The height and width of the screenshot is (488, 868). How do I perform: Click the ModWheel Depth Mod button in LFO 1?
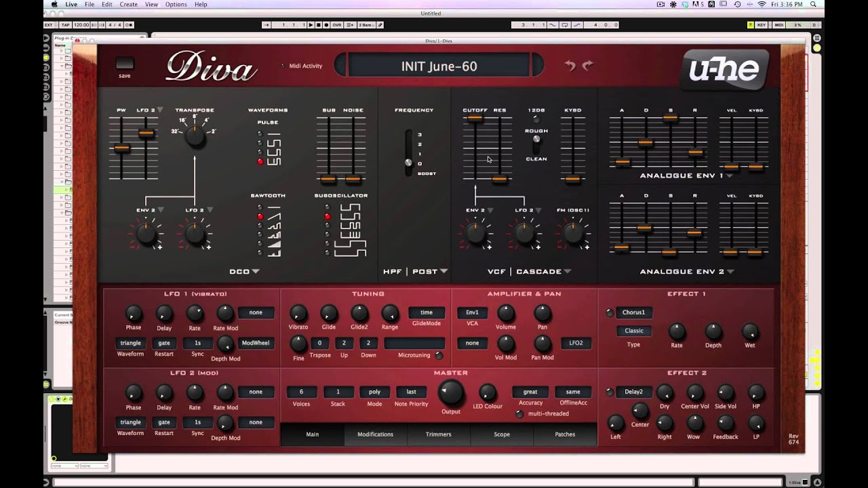click(x=256, y=343)
